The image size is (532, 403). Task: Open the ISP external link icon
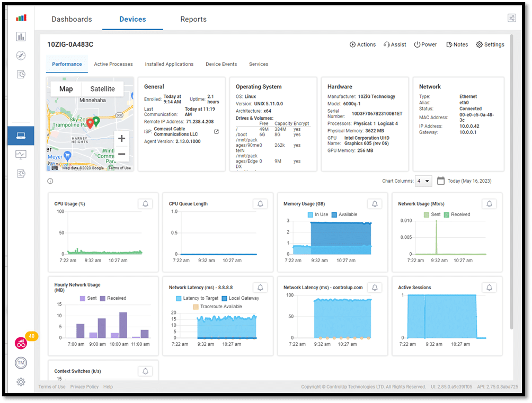(217, 132)
